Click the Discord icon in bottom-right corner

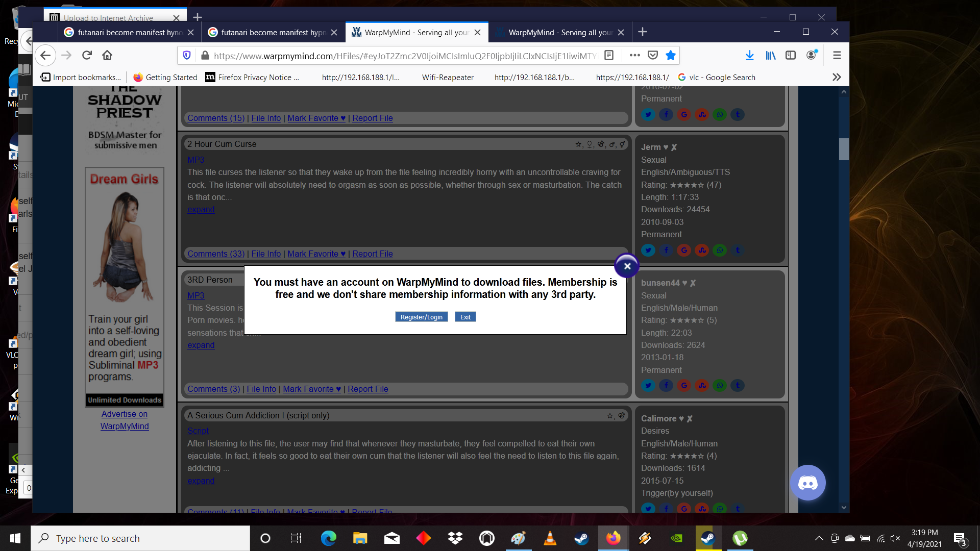[807, 482]
